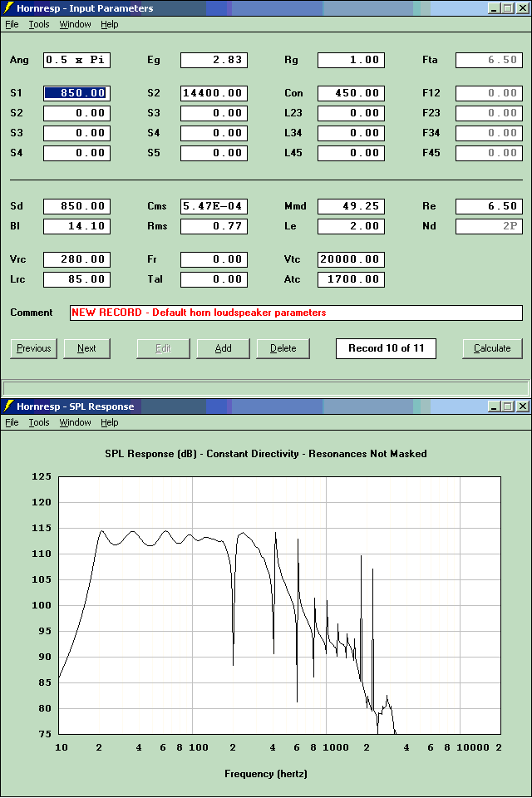Open Window menu in Input Parameters window

tap(75, 24)
